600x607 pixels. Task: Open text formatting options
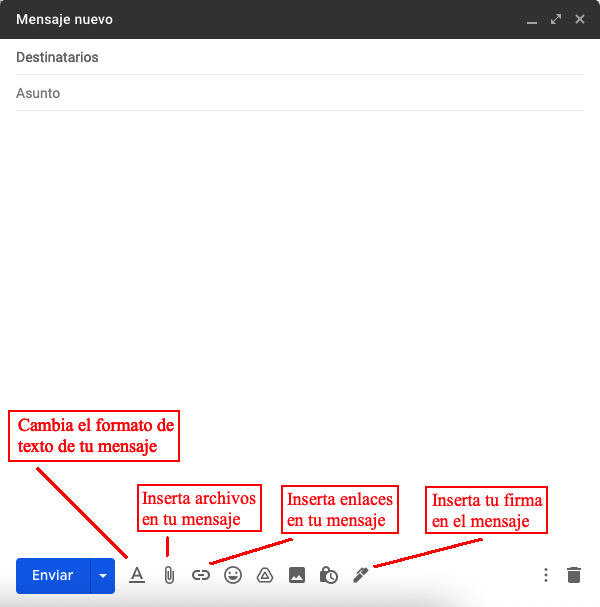[x=137, y=575]
